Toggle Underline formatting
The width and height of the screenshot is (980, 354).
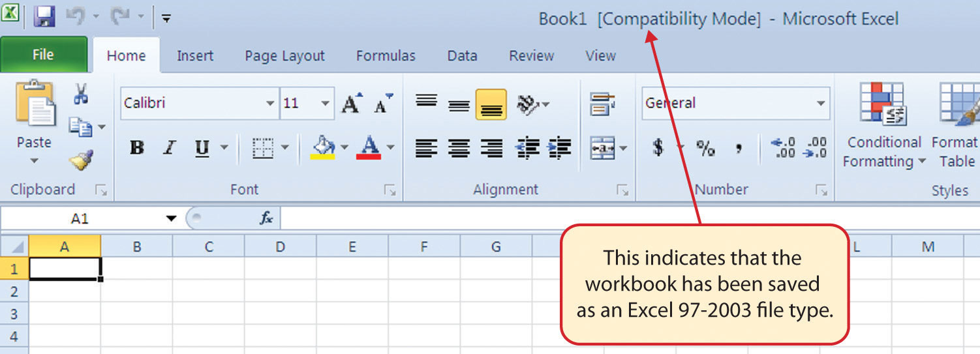202,148
